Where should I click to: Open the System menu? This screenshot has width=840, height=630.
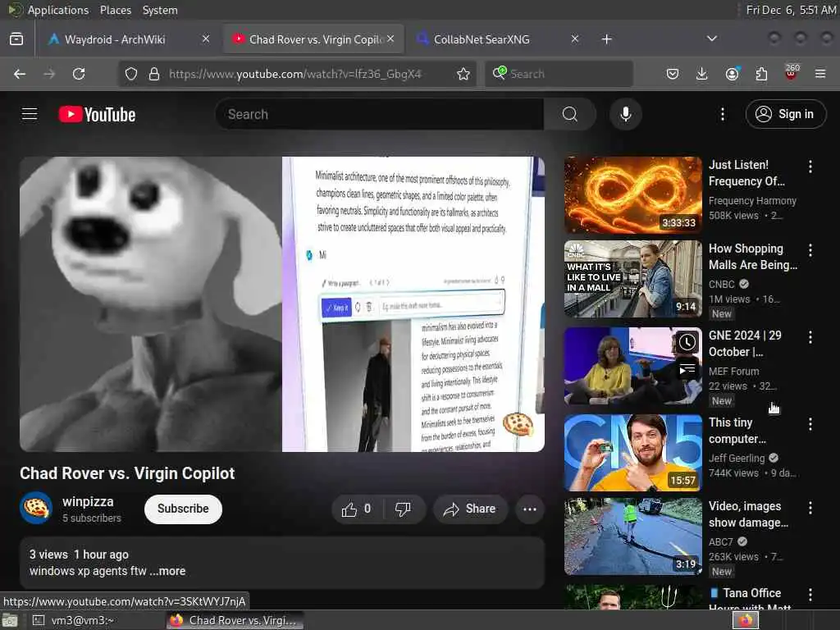(x=160, y=10)
